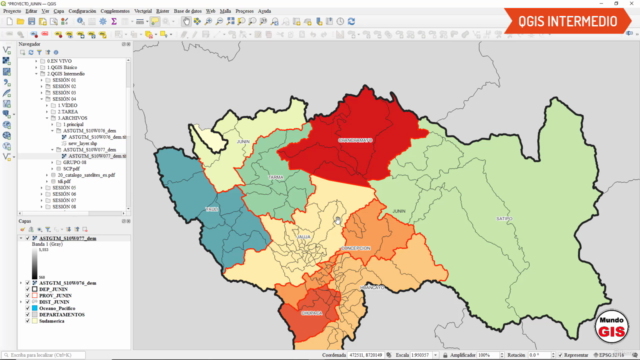Open the Vectorial menu
This screenshot has height=360, width=640.
143,11
